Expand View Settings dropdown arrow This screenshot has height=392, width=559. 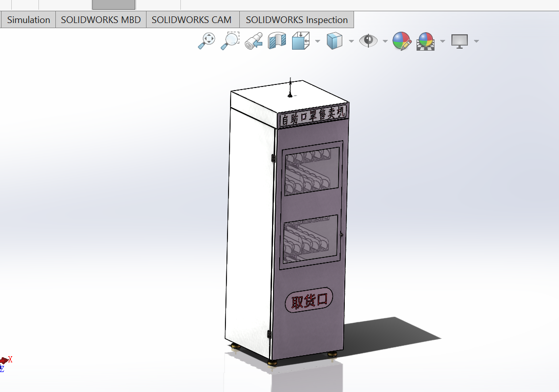[477, 41]
